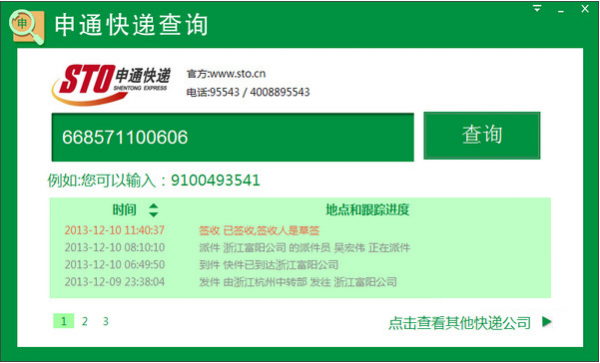Click the 时间 column header
The width and height of the screenshot is (600, 363).
(124, 210)
